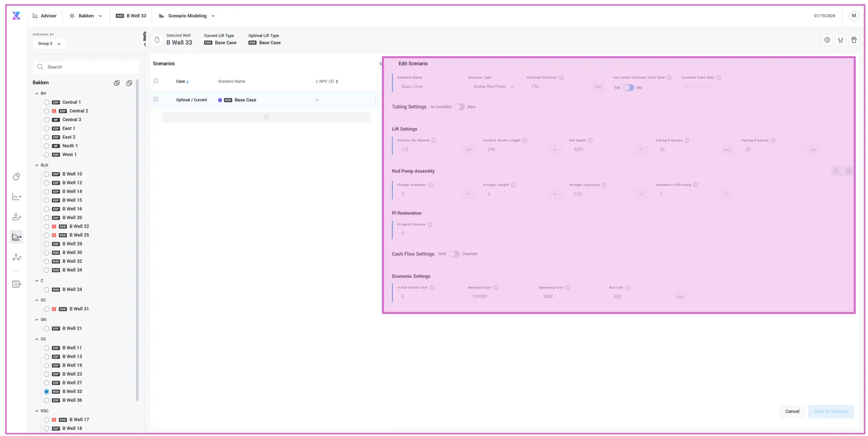Click the copy icon in Rod Pump Assembly
868x436 pixels.
[x=836, y=171]
